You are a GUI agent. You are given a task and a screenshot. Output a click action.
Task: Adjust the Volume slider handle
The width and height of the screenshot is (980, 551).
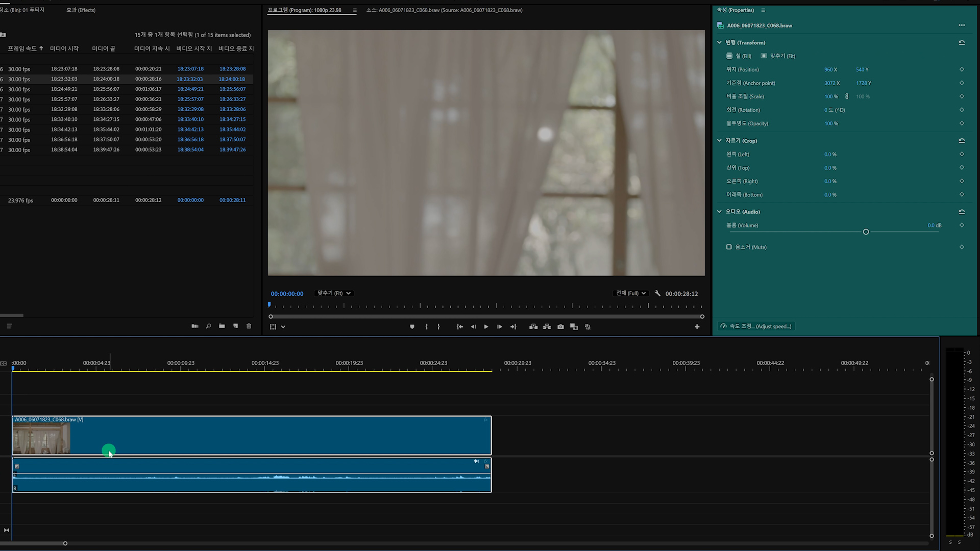866,232
